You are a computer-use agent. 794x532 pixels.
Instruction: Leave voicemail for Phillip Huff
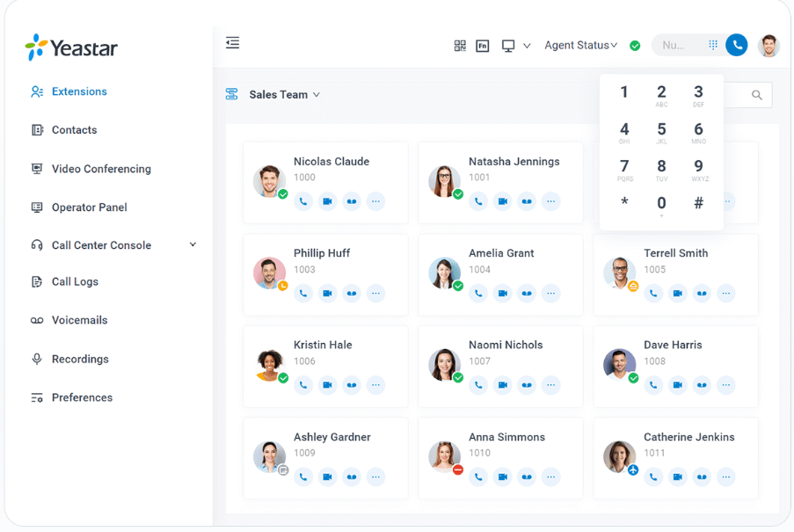[352, 294]
